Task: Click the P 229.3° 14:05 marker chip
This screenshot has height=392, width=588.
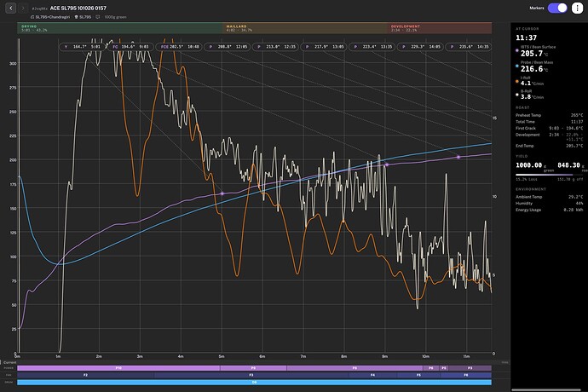Action: coord(420,47)
